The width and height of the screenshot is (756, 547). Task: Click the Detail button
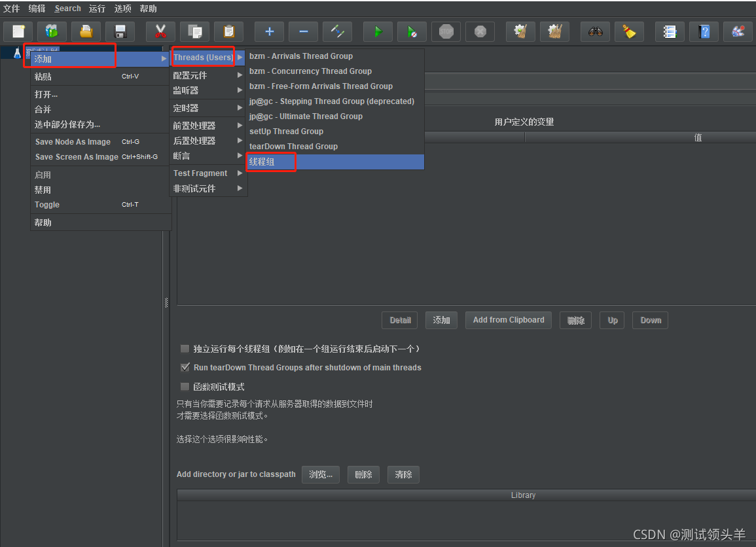[x=400, y=320]
